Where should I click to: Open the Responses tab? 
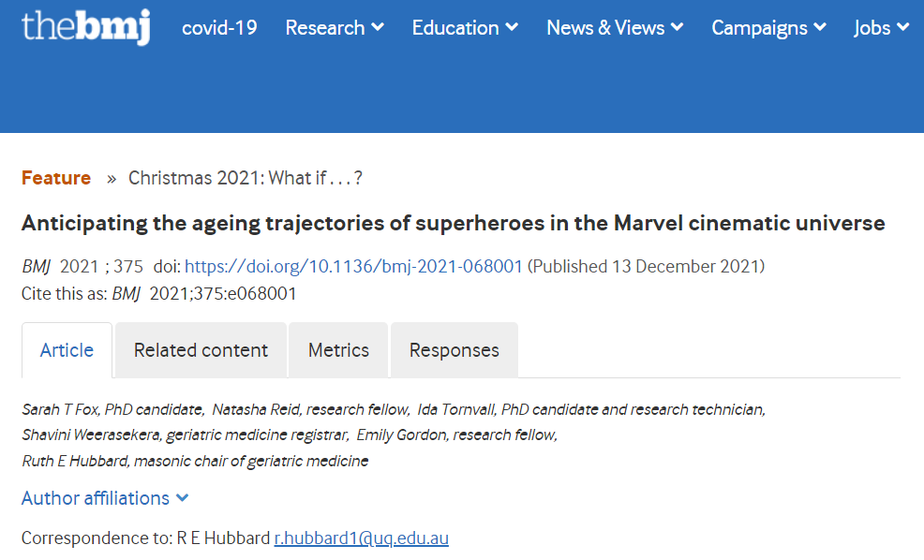454,350
